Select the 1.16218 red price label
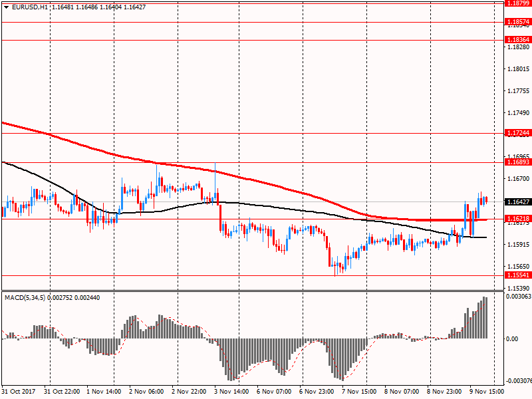 coord(518,219)
